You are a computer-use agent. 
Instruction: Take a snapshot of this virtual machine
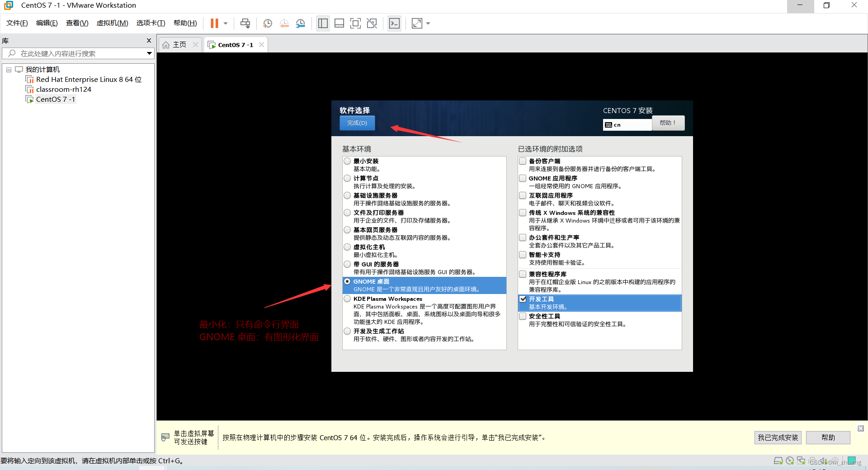[x=268, y=23]
